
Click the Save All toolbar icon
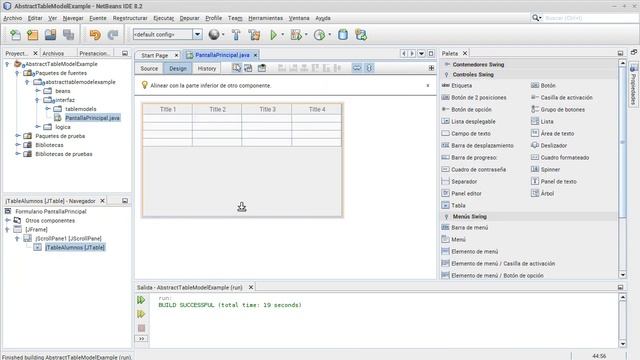(68, 35)
